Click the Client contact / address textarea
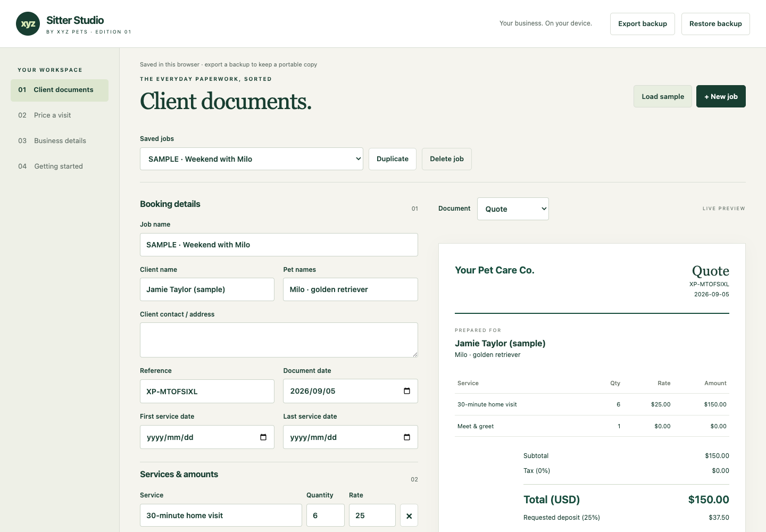This screenshot has width=766, height=532. click(x=279, y=340)
